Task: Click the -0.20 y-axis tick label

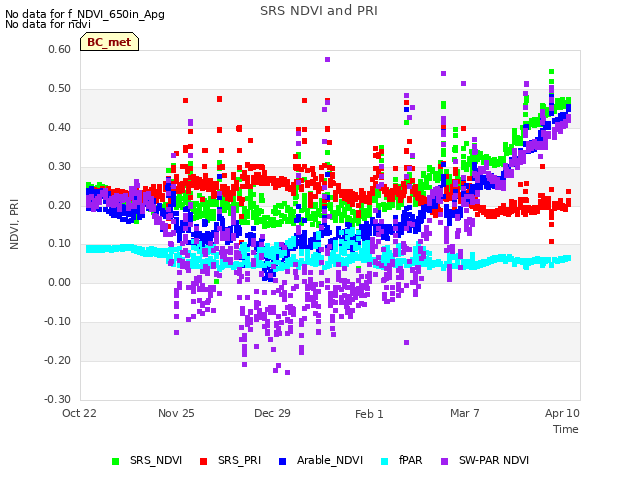Action: click(58, 360)
